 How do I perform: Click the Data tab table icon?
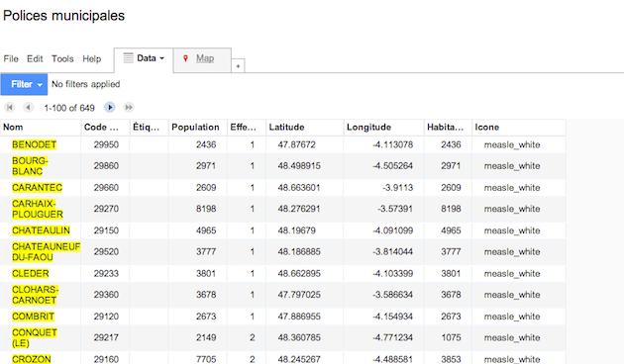pos(128,58)
